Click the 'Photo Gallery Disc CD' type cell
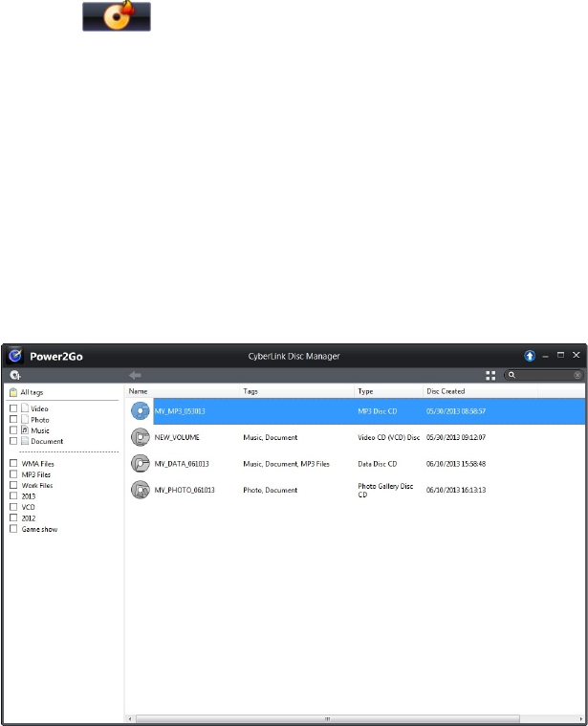588x726 pixels. click(x=385, y=490)
